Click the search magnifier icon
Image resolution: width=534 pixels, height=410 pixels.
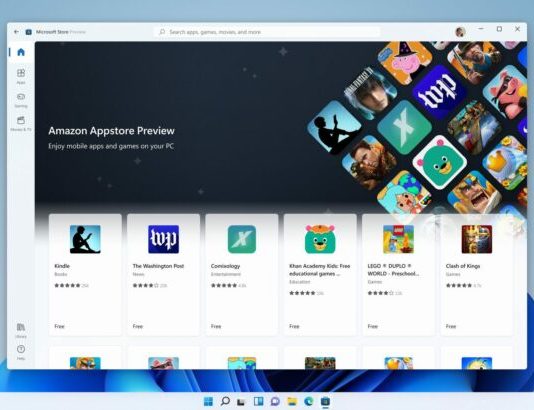[x=162, y=32]
